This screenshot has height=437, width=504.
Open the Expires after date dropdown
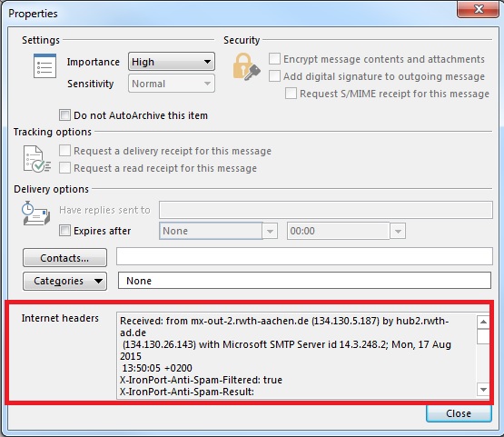270,231
